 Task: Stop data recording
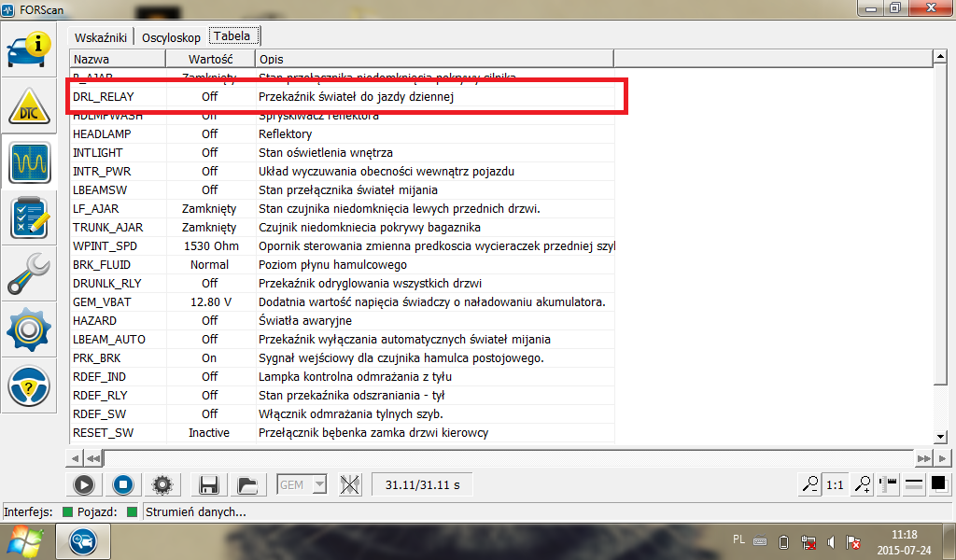click(x=122, y=485)
